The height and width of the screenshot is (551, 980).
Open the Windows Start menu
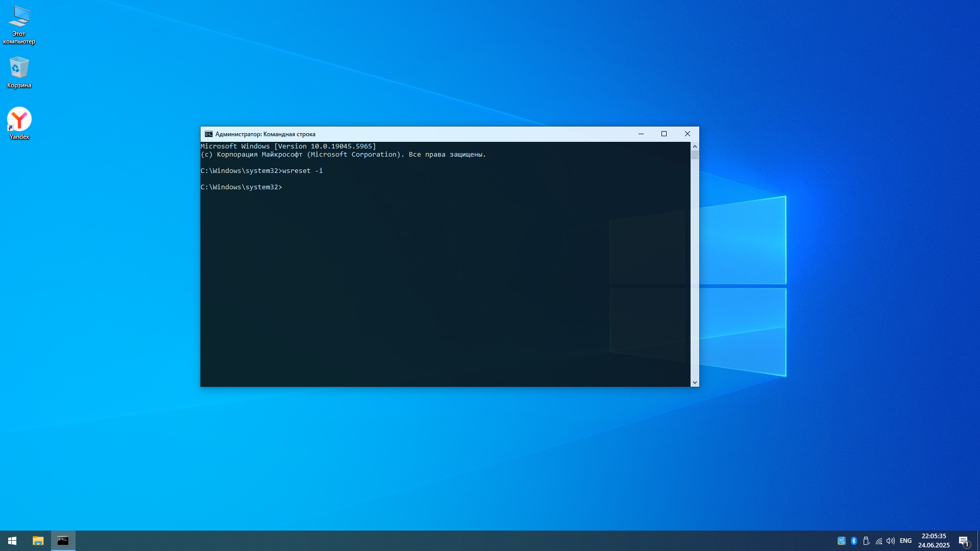(x=12, y=541)
